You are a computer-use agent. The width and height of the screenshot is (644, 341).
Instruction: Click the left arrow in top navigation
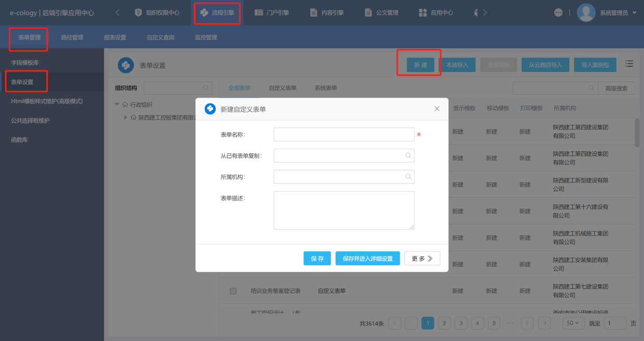tap(118, 12)
